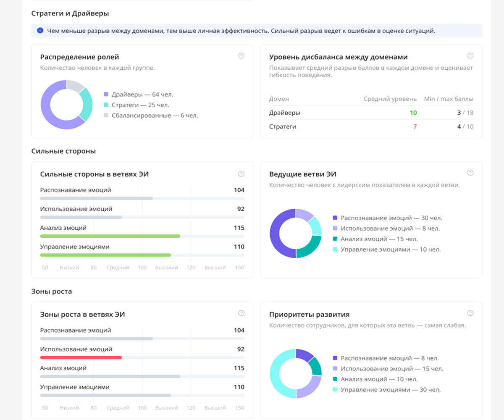Click gray Анализ эмоций bar in Зоны роста

[110, 376]
